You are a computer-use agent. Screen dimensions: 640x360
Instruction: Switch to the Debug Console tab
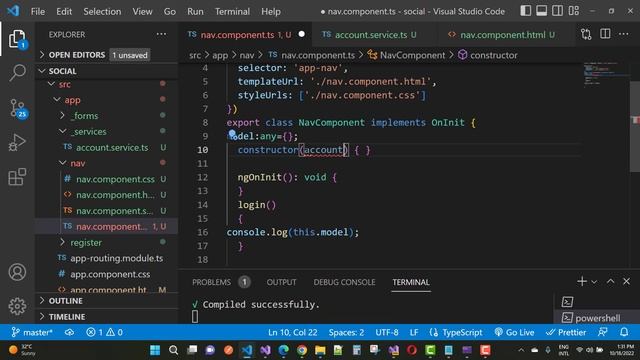(x=344, y=282)
